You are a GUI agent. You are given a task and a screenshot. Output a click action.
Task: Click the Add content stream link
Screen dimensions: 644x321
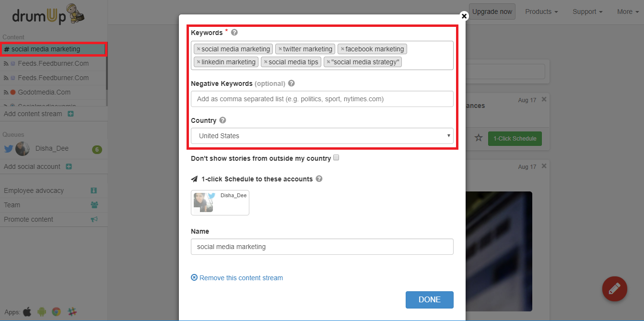(x=33, y=114)
